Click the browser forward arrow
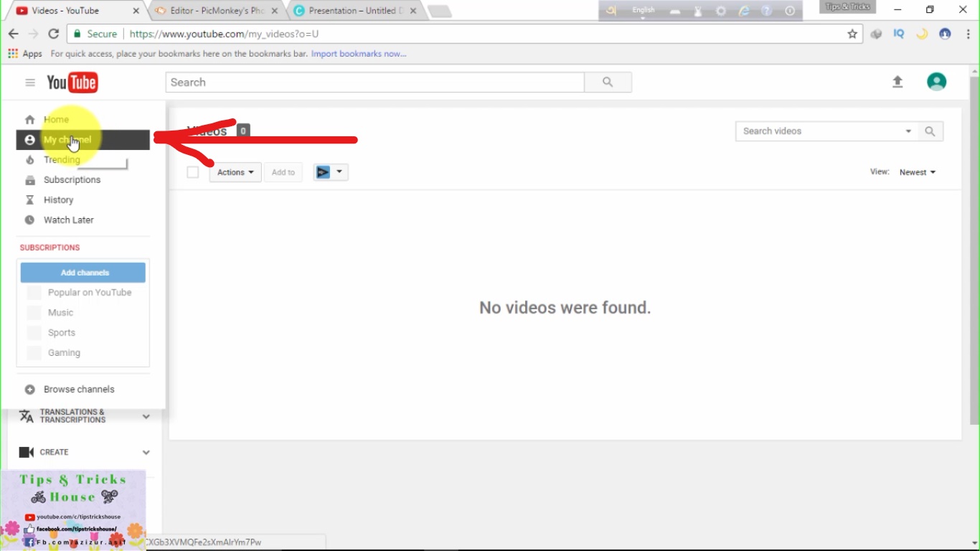The image size is (980, 551). (x=33, y=34)
